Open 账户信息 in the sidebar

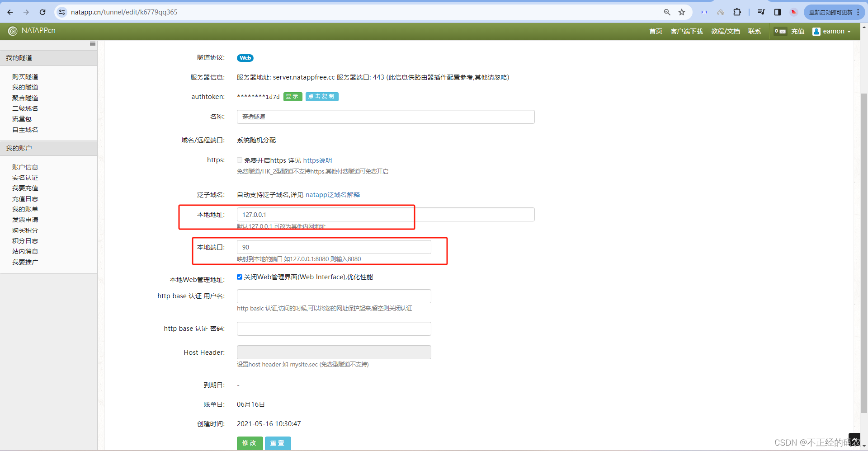25,167
